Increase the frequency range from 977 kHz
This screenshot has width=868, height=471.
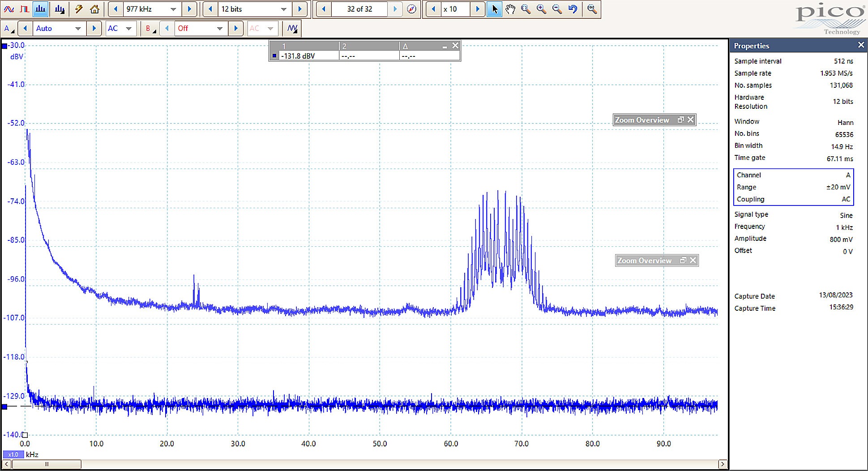pos(189,9)
